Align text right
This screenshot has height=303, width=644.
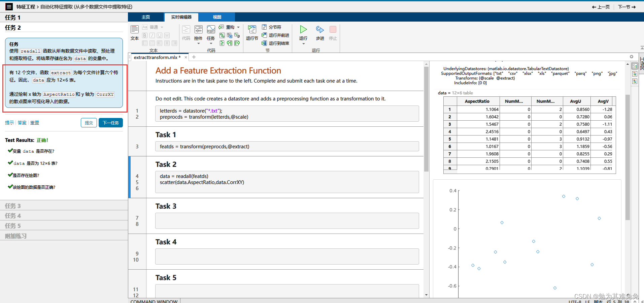(174, 43)
